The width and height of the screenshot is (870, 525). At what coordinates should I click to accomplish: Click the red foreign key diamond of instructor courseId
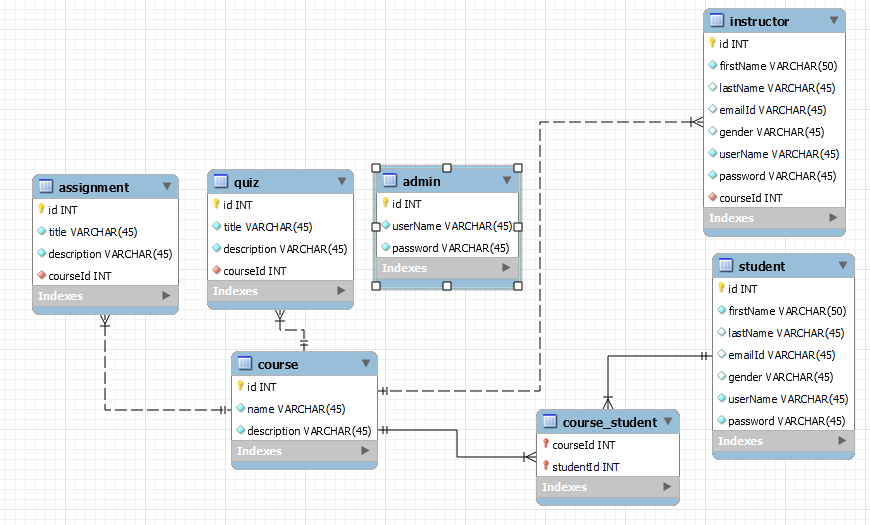713,196
